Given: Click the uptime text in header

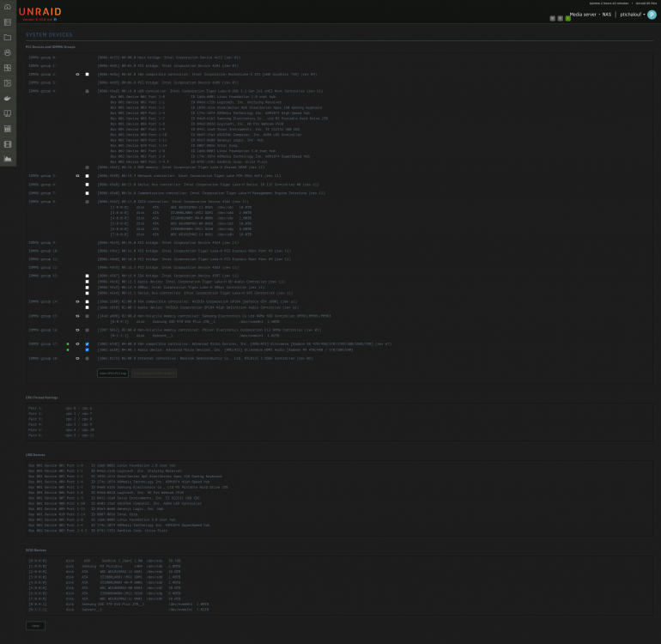Looking at the screenshot, I should (609, 3).
